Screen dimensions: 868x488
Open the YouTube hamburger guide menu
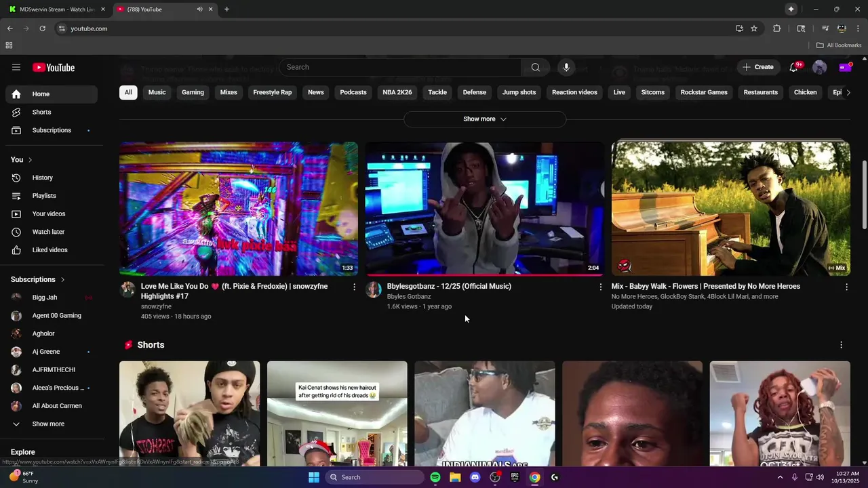tap(16, 67)
